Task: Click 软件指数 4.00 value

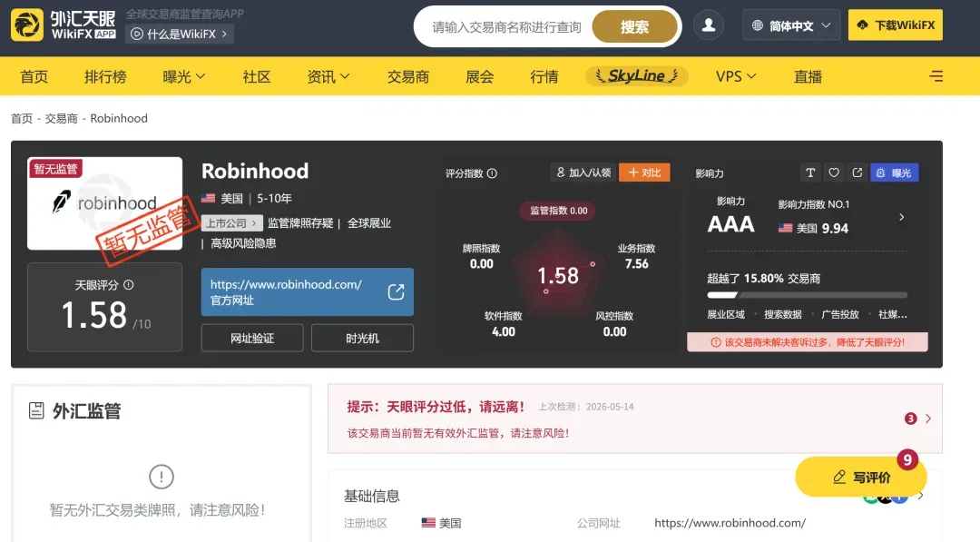Action: click(503, 332)
